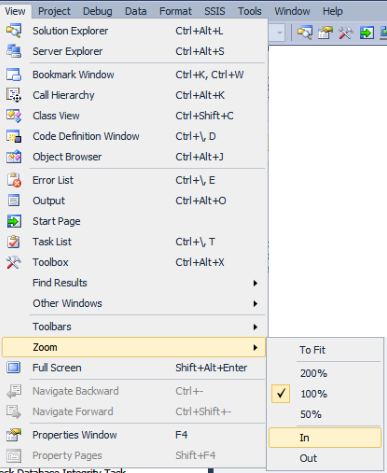
Task: Select Full Screen menu entry
Action: (134, 368)
